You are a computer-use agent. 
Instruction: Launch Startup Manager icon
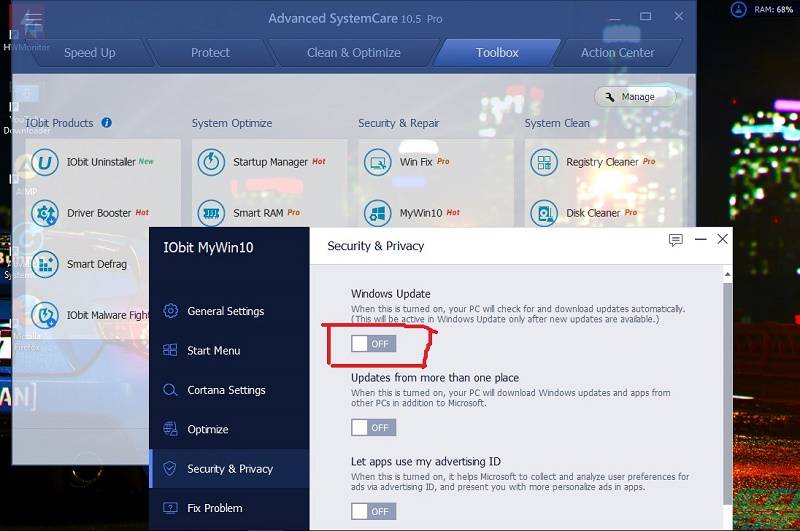click(x=211, y=162)
